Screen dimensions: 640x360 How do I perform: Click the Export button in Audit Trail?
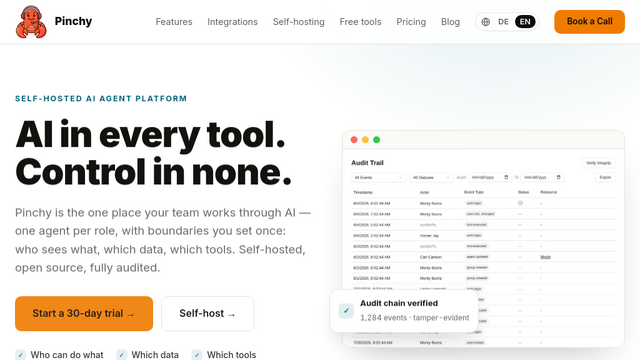(x=605, y=177)
